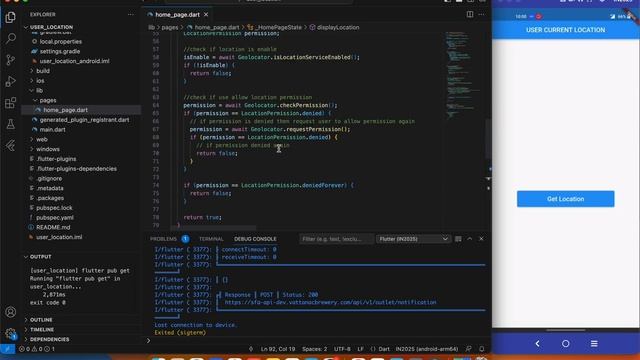Open the remote window indicator in status bar
Image resolution: width=640 pixels, height=360 pixels.
tap(7, 349)
